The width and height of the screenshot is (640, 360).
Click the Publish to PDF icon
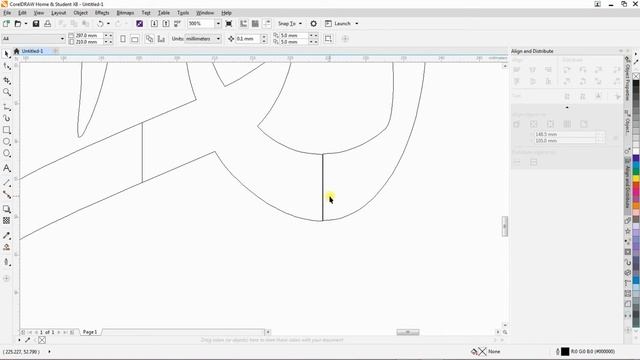pyautogui.click(x=178, y=24)
